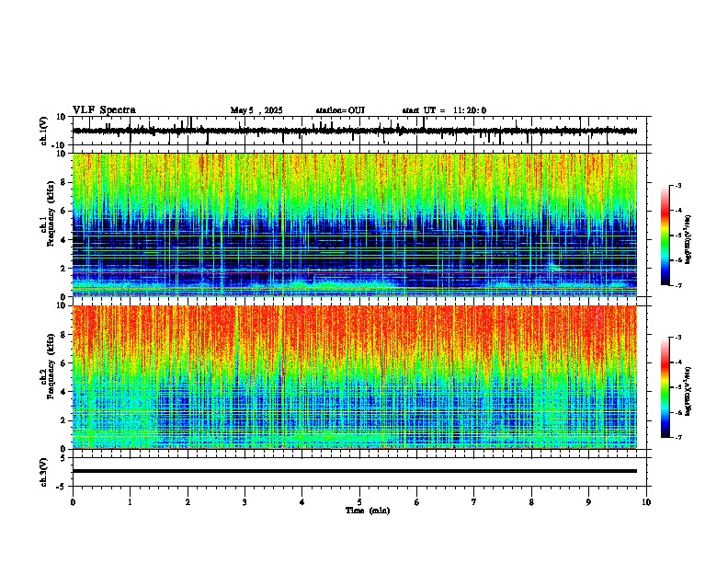Click the "2" tick on the time axis
Viewport: 728px width, 563px height.
(188, 502)
